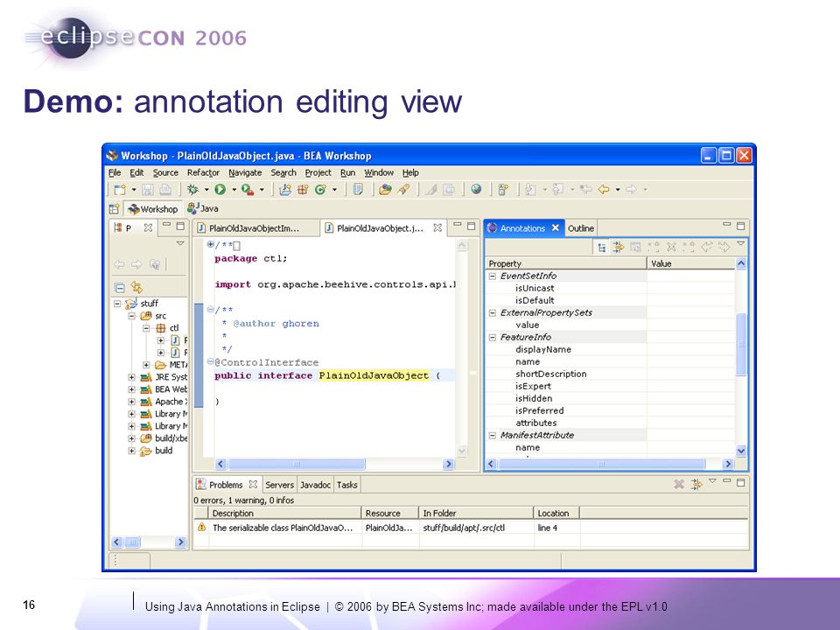Sort problems by Resource column header

pyautogui.click(x=390, y=514)
